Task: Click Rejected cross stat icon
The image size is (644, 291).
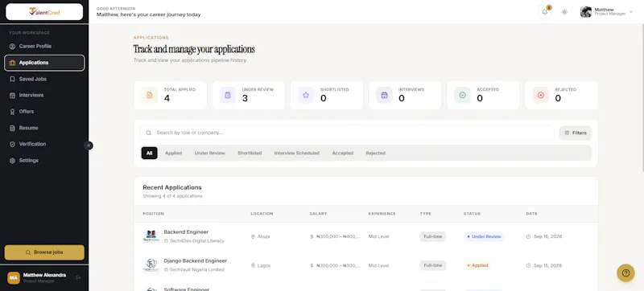Action: pos(540,95)
